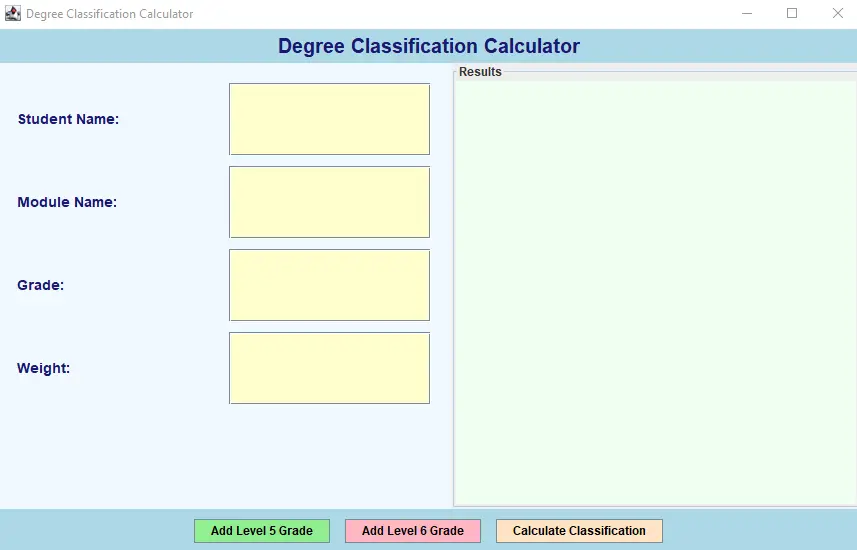The width and height of the screenshot is (857, 550).
Task: Click the blue 'Degree Classification Calculator' heading
Action: 428,46
